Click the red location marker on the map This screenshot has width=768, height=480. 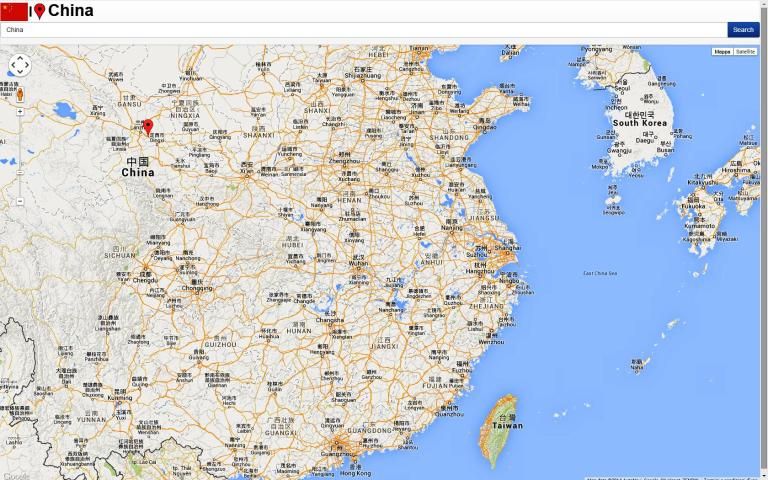148,126
